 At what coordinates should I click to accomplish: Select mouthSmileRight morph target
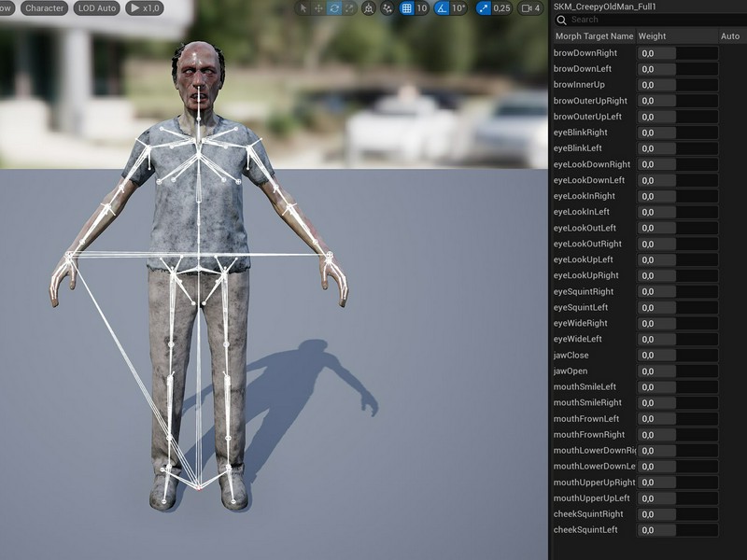point(587,402)
